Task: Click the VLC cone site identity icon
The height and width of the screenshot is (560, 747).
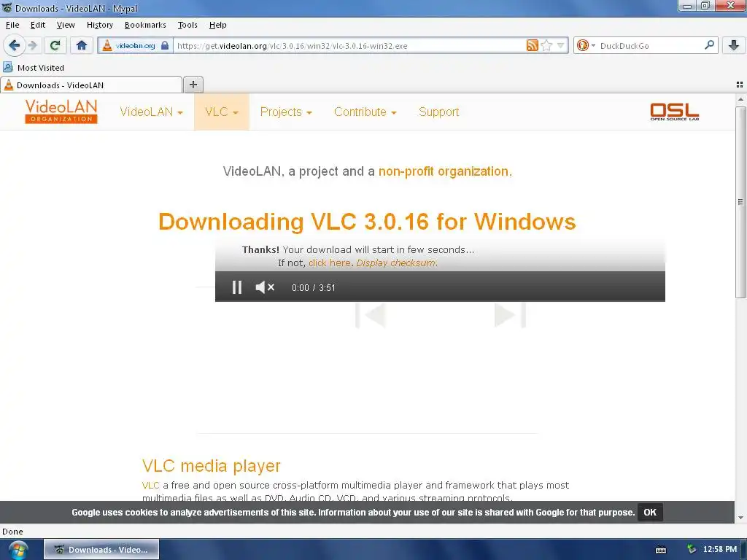Action: 108,46
